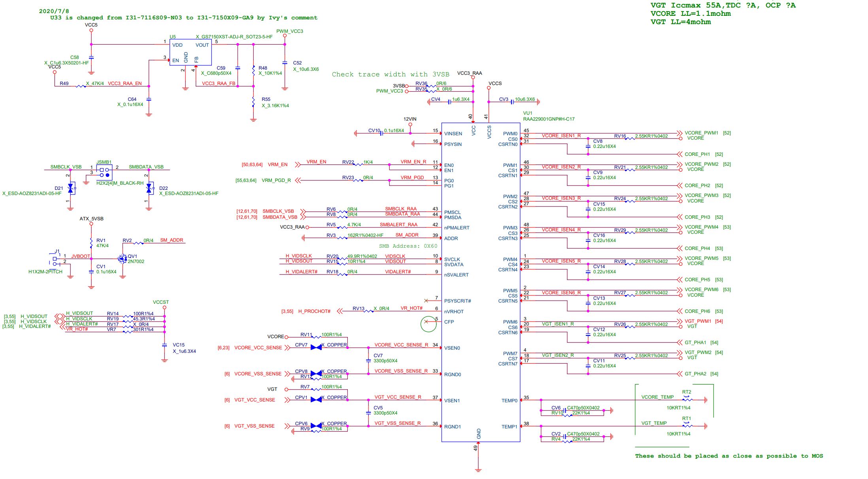Click the U5 GS7150 regulator block
Viewport: 868px width, 479px height.
pyautogui.click(x=190, y=52)
